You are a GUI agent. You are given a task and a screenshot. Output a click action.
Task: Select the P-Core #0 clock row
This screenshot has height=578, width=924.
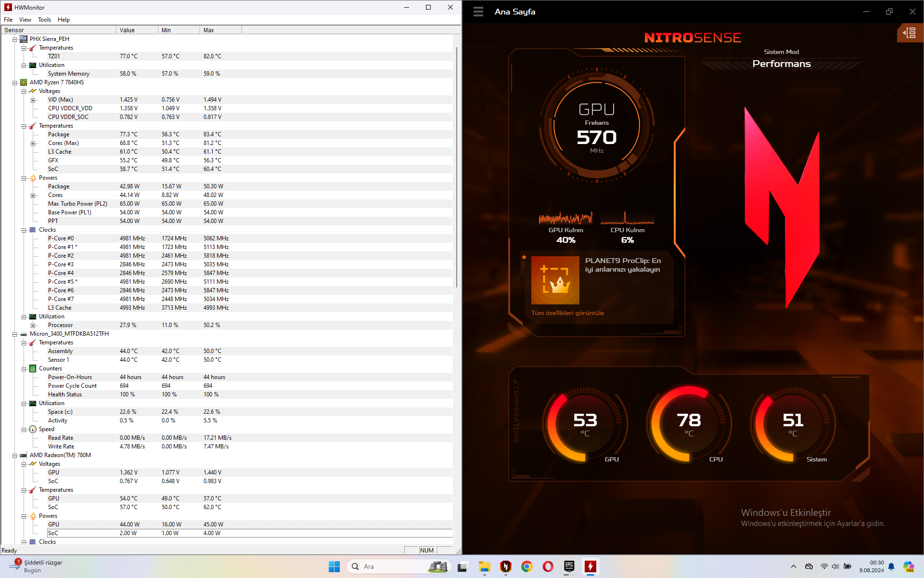[227, 238]
